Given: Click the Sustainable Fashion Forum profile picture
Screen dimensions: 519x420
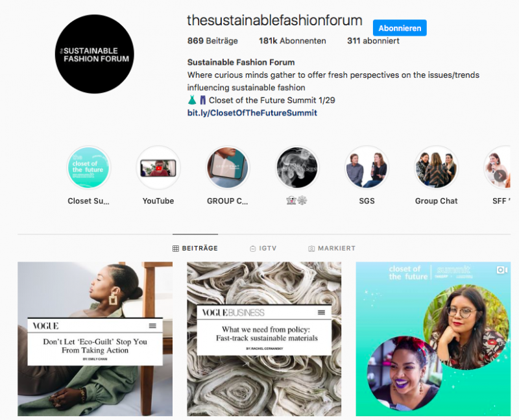Looking at the screenshot, I should coord(95,54).
